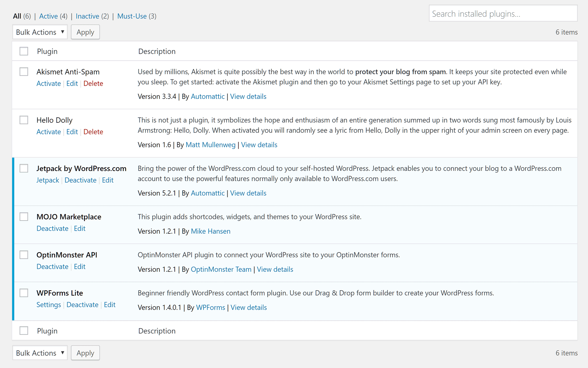The height and width of the screenshot is (368, 588).
Task: Check the Hello Dolly plugin checkbox
Action: [24, 120]
